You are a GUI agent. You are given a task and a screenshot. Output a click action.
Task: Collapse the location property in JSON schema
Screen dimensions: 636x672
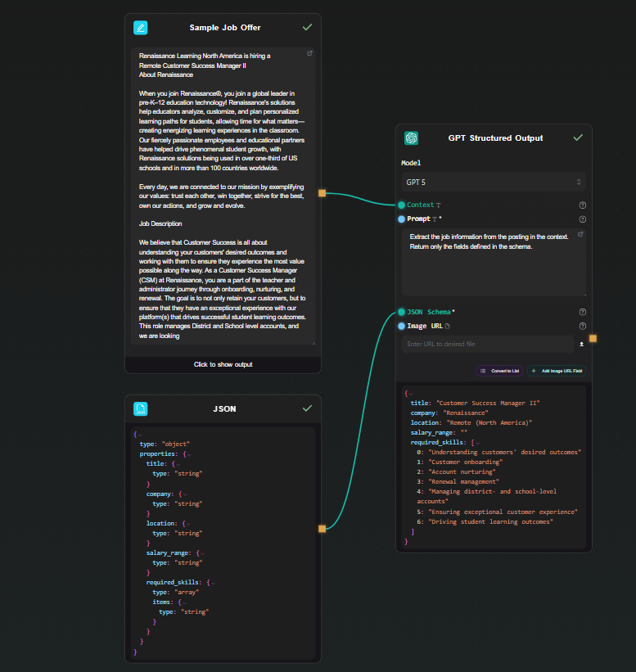coord(188,524)
